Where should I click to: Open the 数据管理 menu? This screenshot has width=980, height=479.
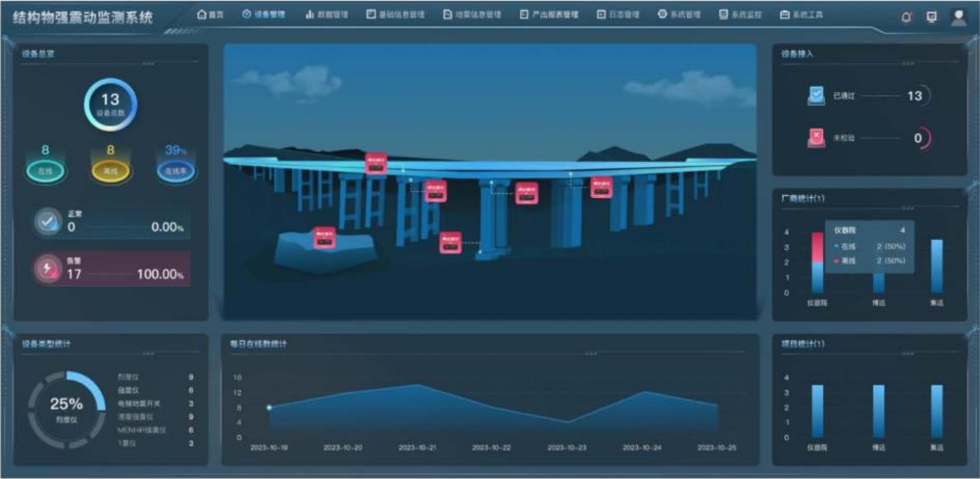tap(326, 14)
